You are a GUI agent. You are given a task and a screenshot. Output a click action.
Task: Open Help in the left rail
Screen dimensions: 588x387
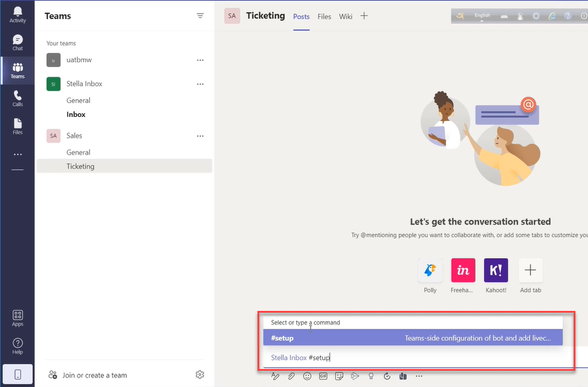click(x=17, y=346)
